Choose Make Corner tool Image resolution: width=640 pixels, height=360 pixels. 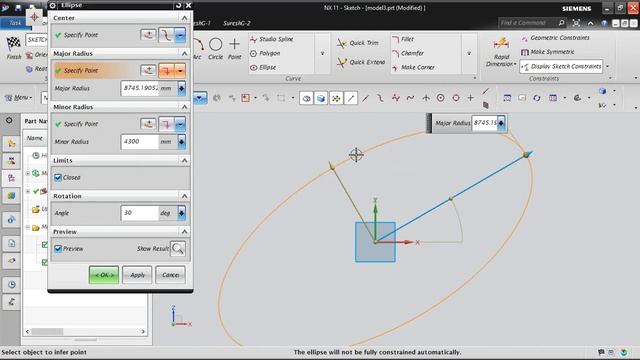pyautogui.click(x=413, y=67)
